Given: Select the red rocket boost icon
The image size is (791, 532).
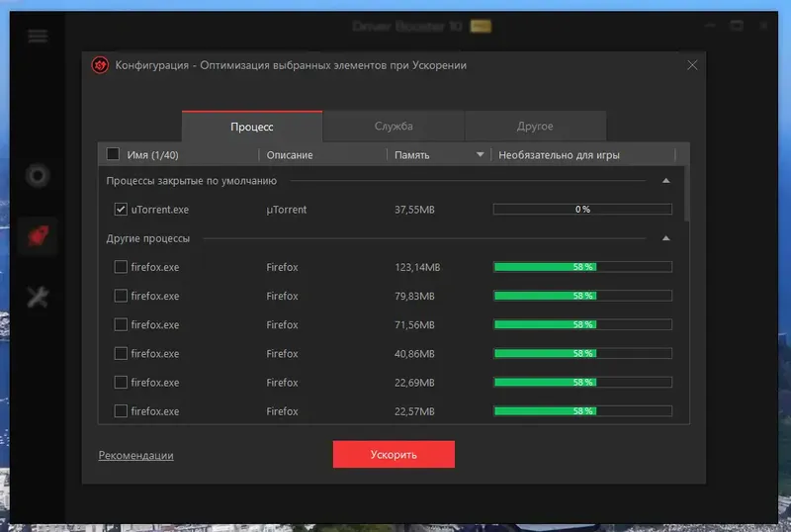Looking at the screenshot, I should [38, 235].
